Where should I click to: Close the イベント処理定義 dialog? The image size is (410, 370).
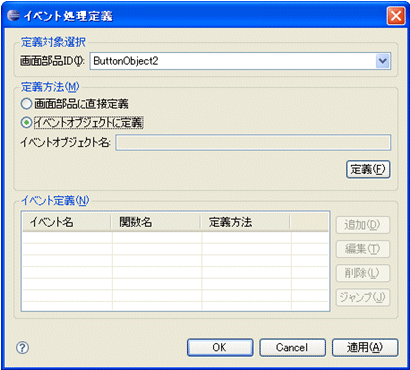[396, 16]
